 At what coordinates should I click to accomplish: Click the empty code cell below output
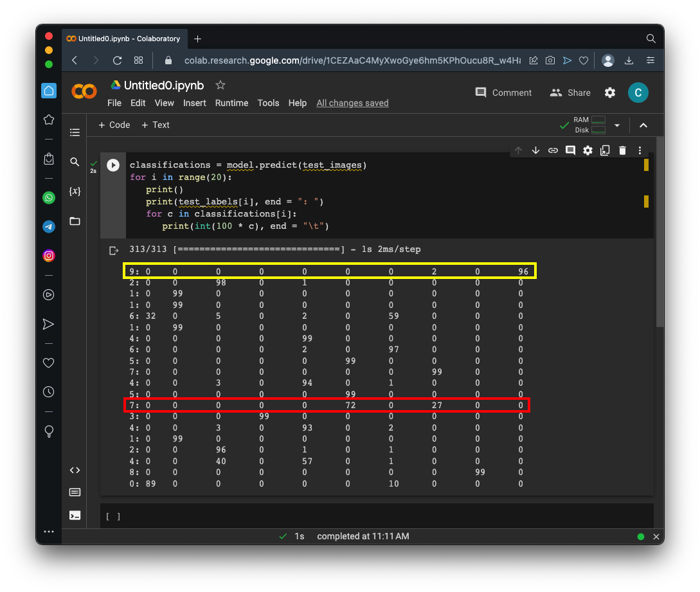[379, 516]
